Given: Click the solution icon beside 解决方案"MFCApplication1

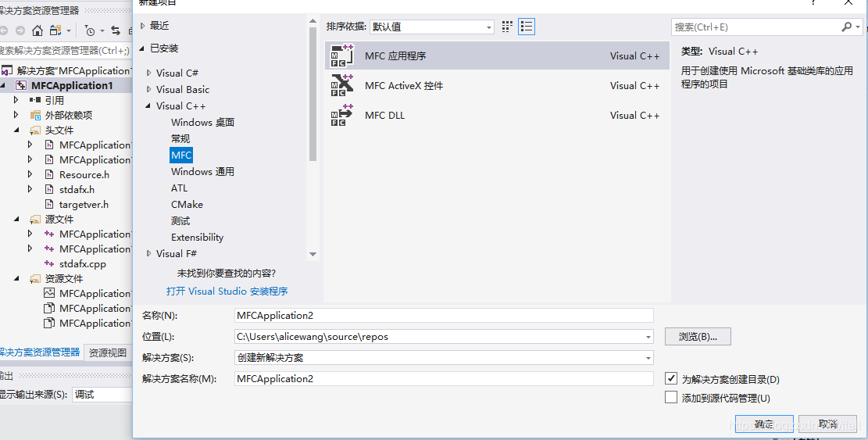Looking at the screenshot, I should (x=6, y=71).
